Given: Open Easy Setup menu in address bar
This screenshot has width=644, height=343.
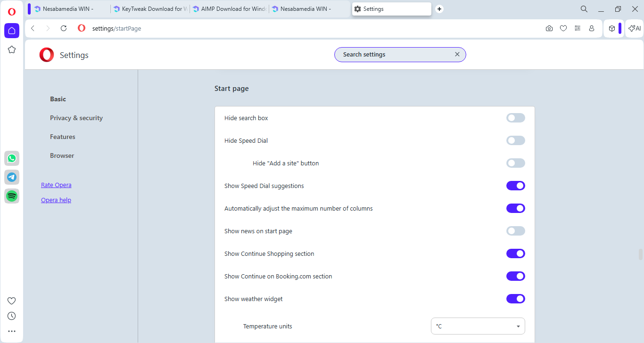Looking at the screenshot, I should click(578, 28).
